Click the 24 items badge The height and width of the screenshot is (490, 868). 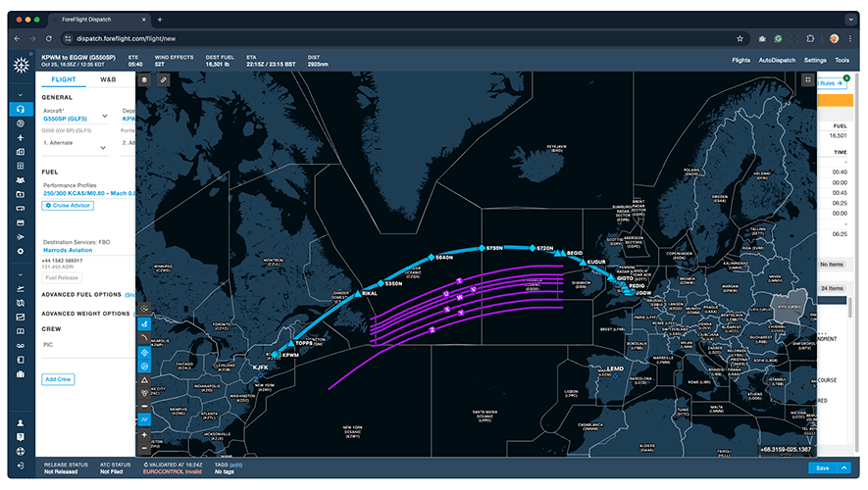[x=832, y=289]
